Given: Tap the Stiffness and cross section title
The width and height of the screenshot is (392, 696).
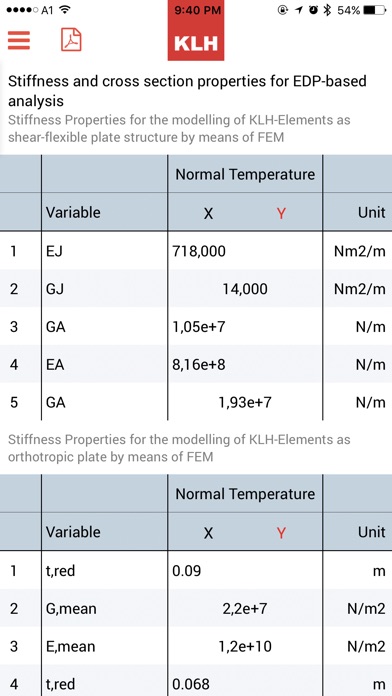Looking at the screenshot, I should point(187,91).
